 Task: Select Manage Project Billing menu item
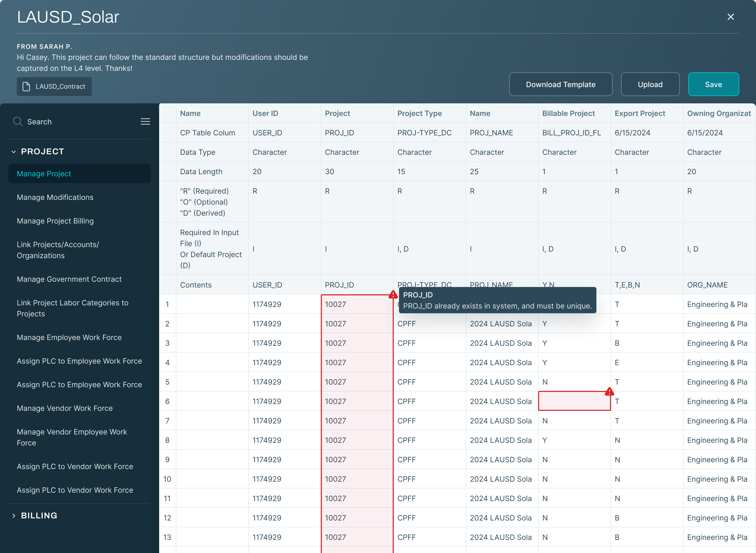point(55,221)
